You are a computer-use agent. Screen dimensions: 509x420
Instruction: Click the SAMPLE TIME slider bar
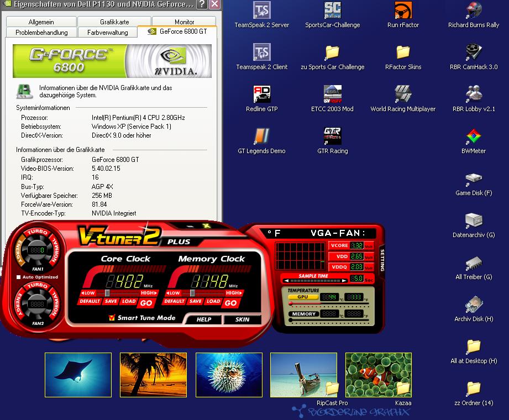click(315, 281)
